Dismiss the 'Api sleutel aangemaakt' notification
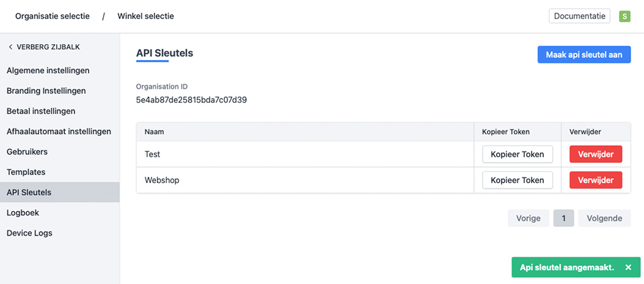Image resolution: width=644 pixels, height=284 pixels. [x=628, y=267]
